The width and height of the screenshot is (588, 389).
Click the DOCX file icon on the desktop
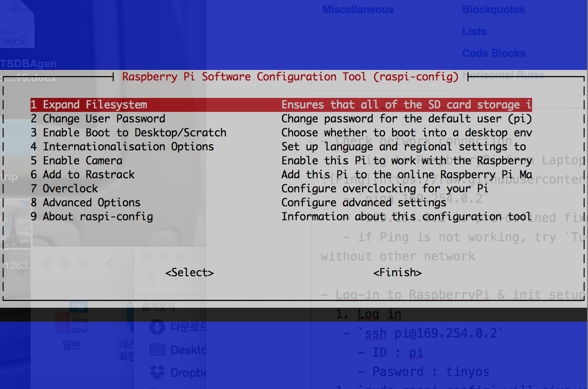coord(16,24)
